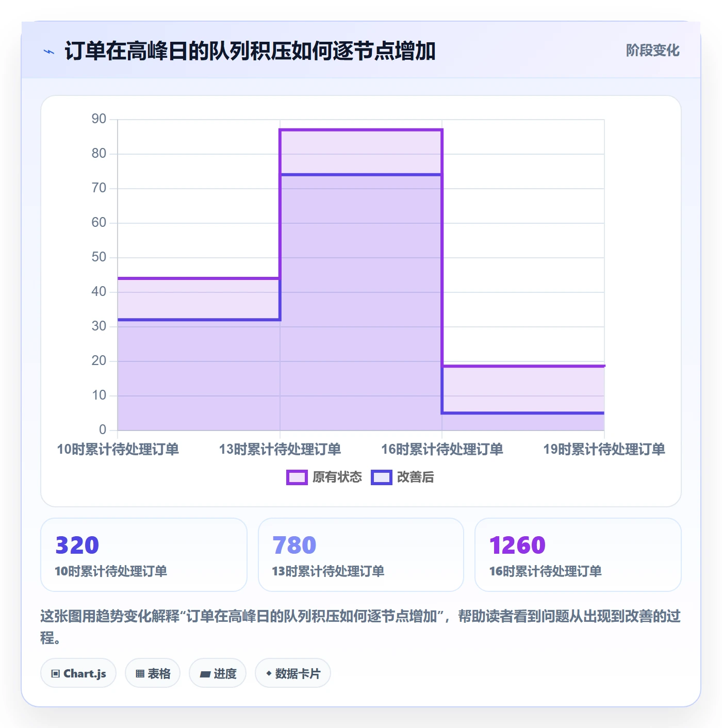Select the 表格 tag chip
This screenshot has height=728, width=722.
click(153, 673)
